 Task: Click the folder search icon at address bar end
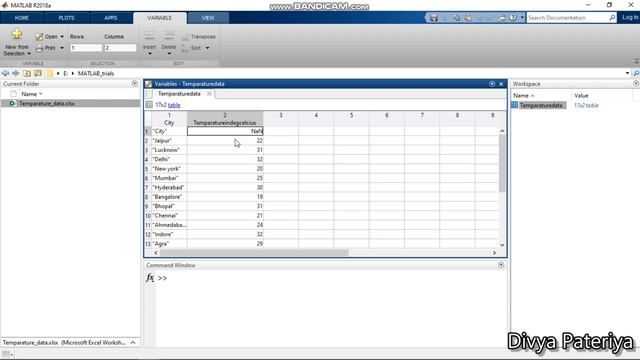[x=636, y=73]
